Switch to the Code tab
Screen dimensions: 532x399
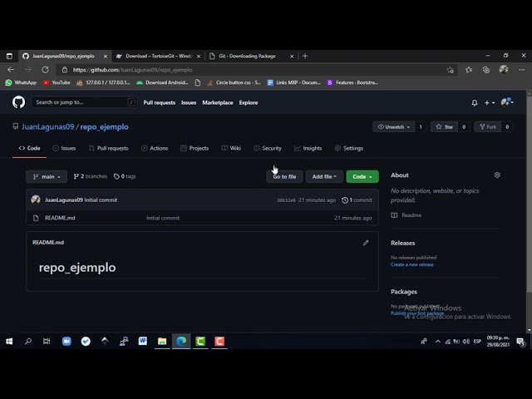pos(30,148)
